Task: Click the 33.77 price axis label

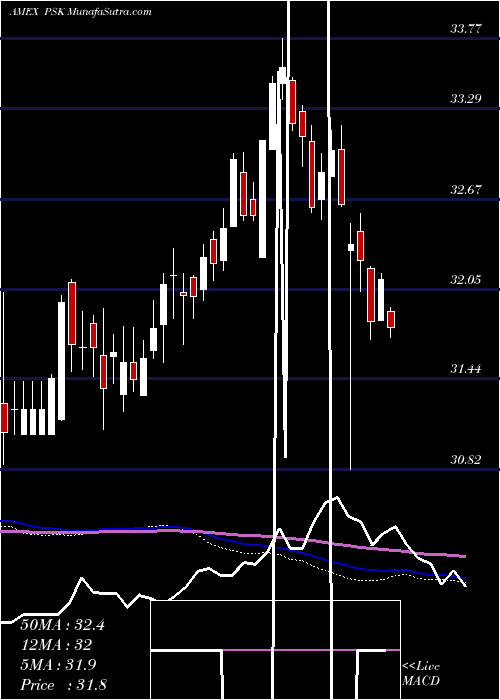Action: pyautogui.click(x=466, y=29)
